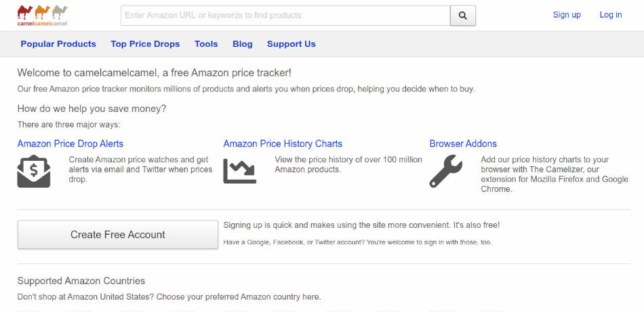Viewport: 644px width, 312px height.
Task: Open the Log in link
Action: [610, 15]
